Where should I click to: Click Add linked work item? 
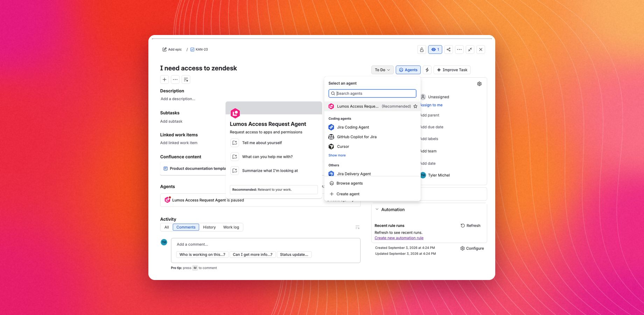coord(178,143)
